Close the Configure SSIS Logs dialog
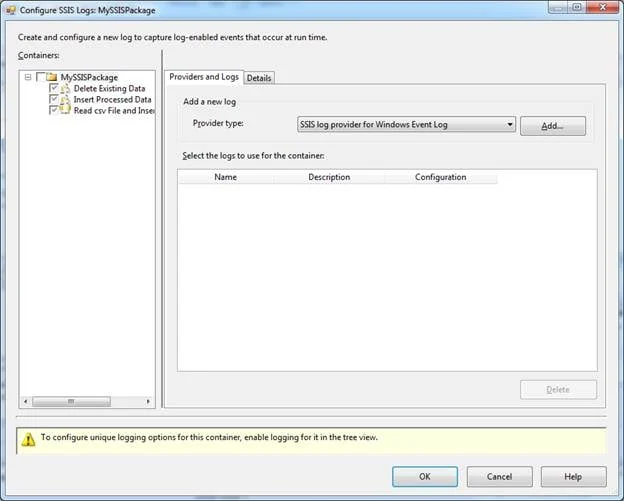 (603, 7)
